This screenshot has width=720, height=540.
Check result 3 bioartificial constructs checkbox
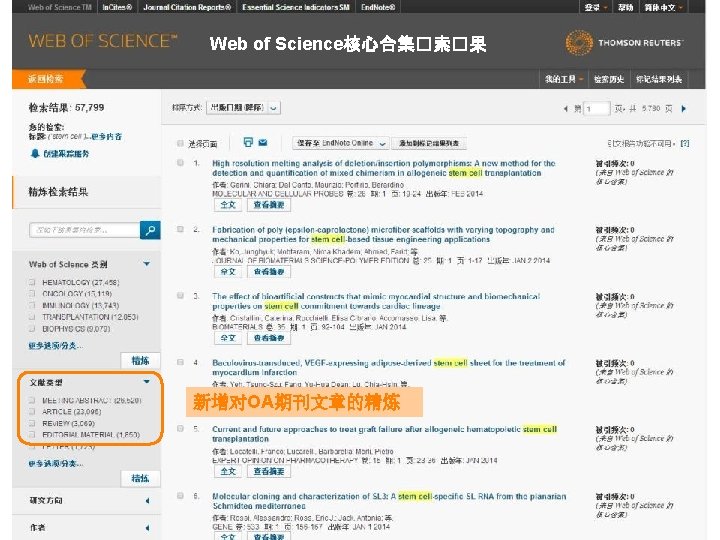tap(180, 296)
